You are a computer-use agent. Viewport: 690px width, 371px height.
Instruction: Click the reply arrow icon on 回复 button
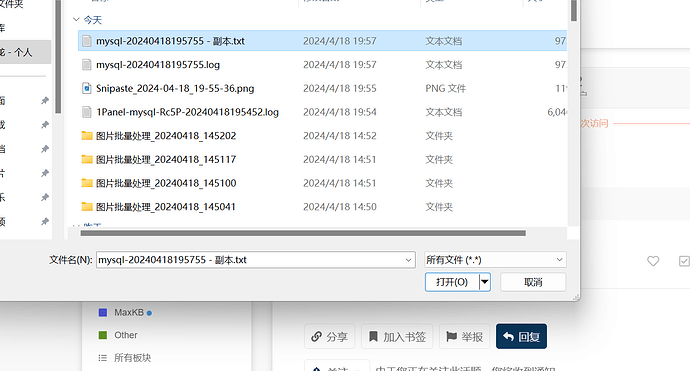point(508,337)
